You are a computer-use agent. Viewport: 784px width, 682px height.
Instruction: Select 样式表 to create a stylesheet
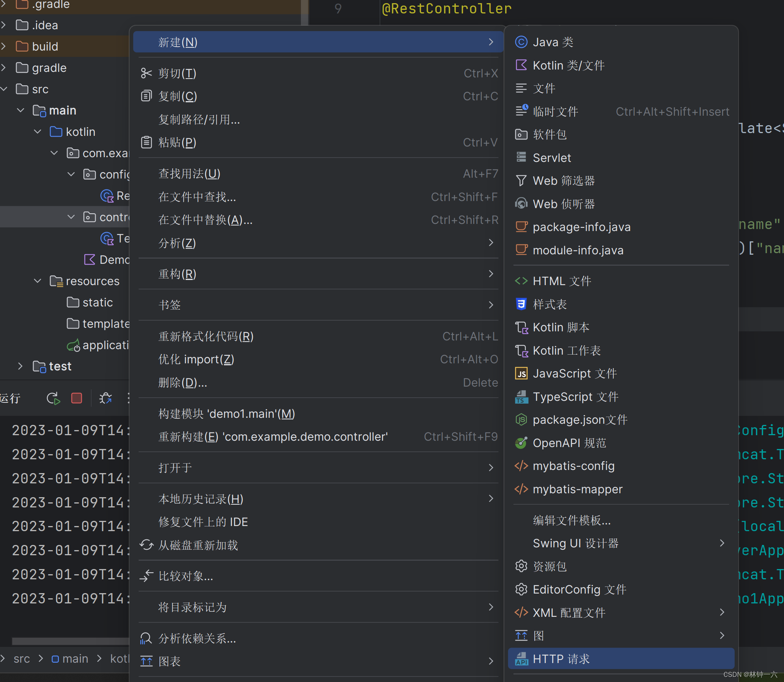(549, 304)
